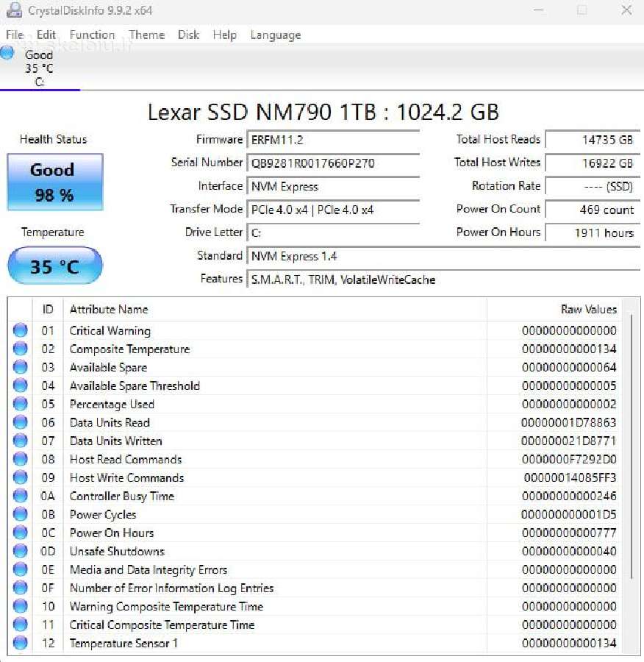Click status icon of Available Spare Threshold row
Screen dimensions: 644x662
tap(21, 385)
